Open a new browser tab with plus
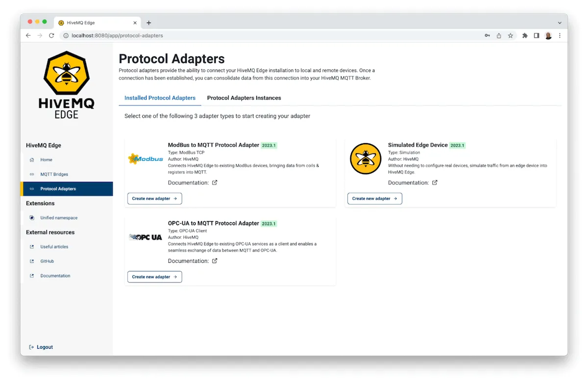 [149, 23]
